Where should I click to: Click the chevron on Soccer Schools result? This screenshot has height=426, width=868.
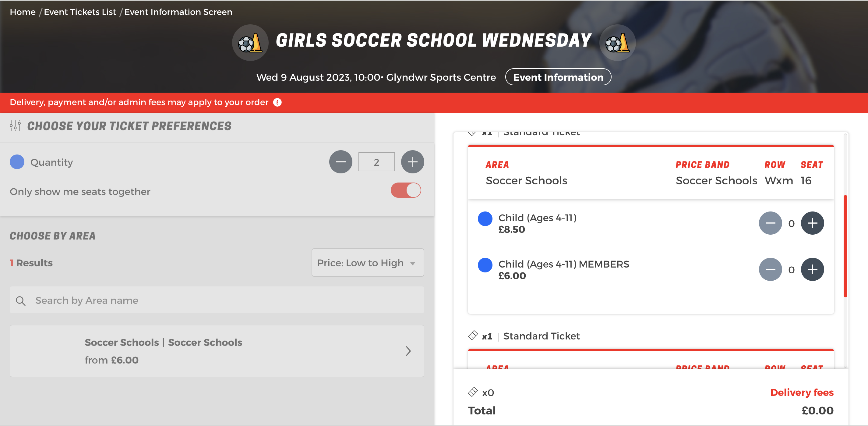[x=409, y=351]
